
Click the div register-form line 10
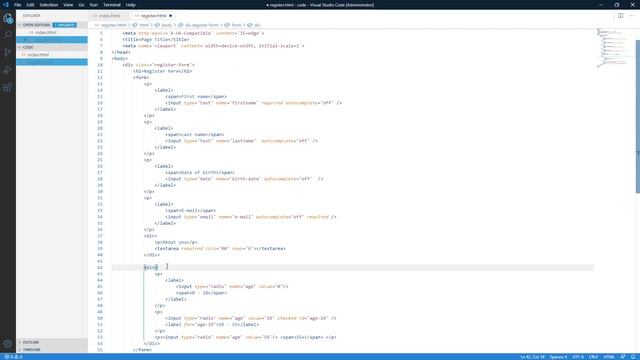(x=158, y=65)
